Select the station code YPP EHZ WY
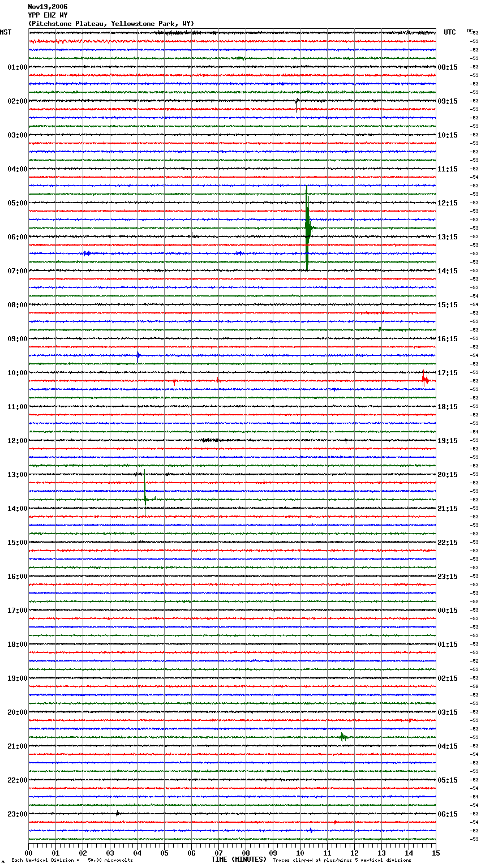Image resolution: width=481 pixels, height=868 pixels. tap(48, 15)
